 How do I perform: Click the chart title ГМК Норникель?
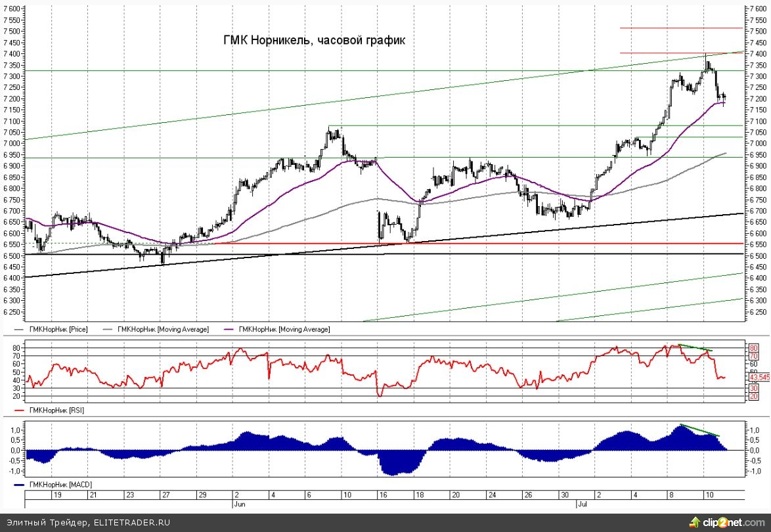(x=315, y=41)
